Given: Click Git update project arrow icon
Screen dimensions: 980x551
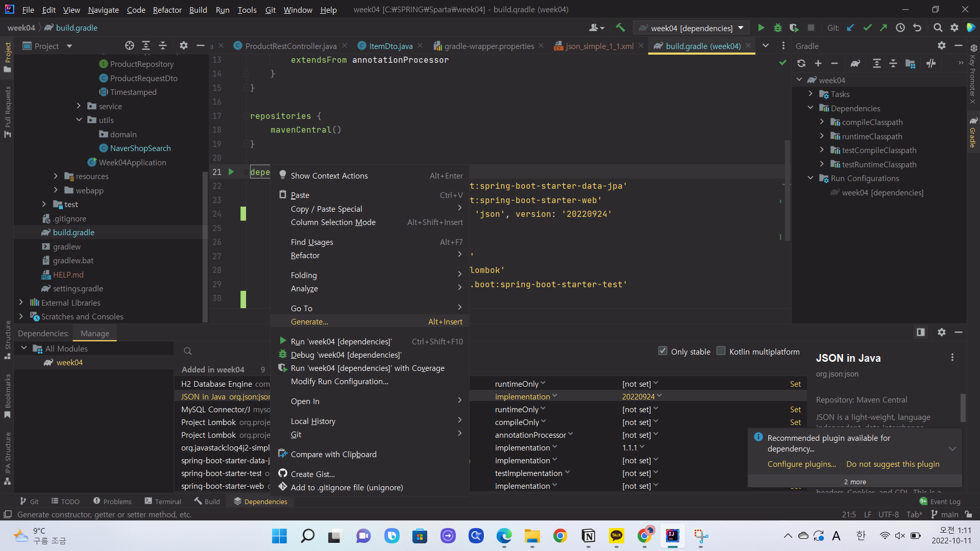Looking at the screenshot, I should point(850,28).
